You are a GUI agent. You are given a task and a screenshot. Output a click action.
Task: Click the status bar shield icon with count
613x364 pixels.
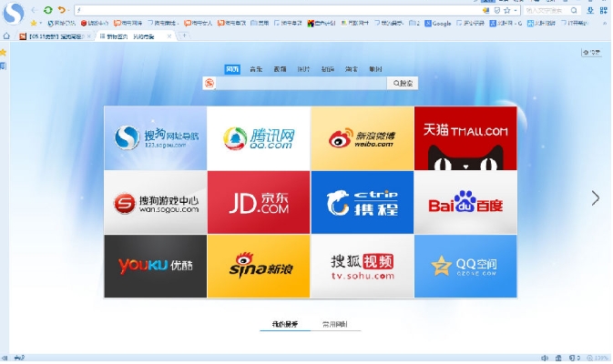[x=574, y=358]
